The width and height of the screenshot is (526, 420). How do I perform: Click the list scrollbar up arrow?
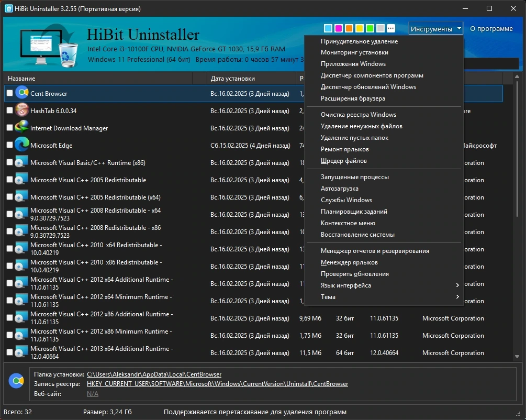point(517,76)
